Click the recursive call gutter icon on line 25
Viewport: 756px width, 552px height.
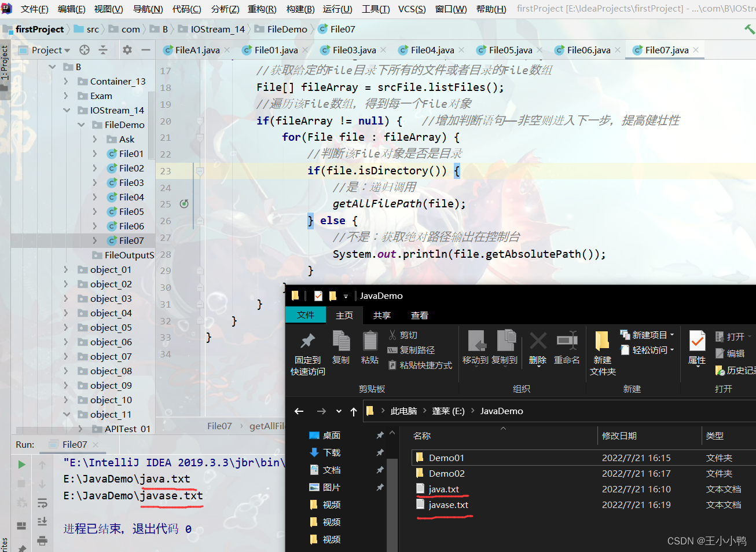[x=184, y=204]
